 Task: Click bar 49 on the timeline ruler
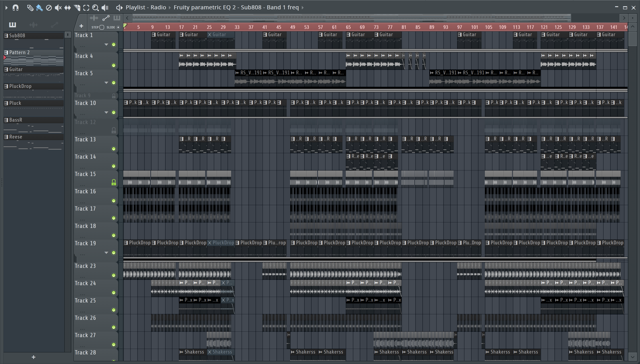click(x=292, y=27)
